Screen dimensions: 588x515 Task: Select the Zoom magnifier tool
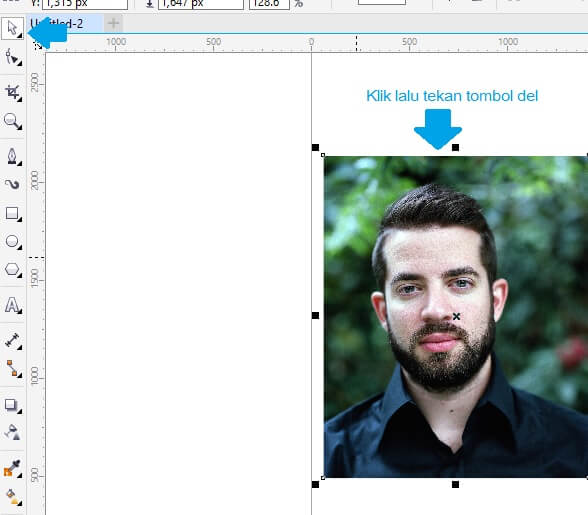[x=13, y=122]
